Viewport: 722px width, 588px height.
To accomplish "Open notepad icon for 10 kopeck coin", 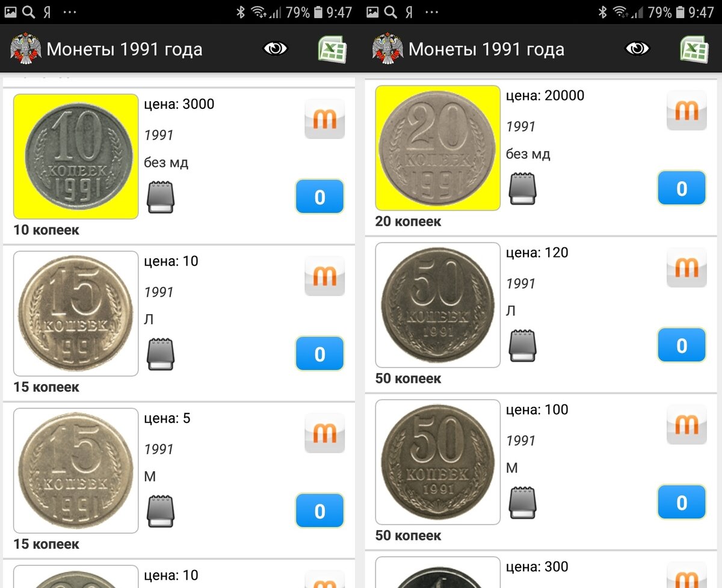I will pyautogui.click(x=161, y=197).
